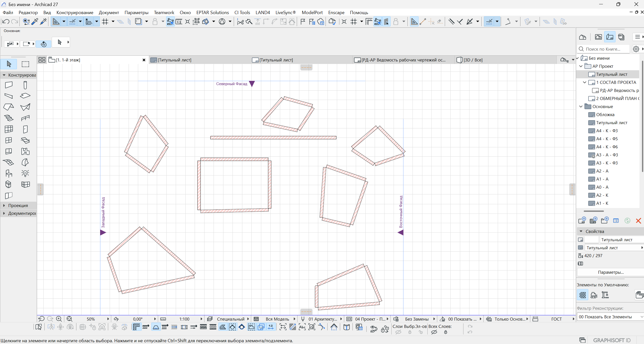644x344 pixels.
Task: Open the Фильтр Реконструкции combo box
Action: pos(610,317)
